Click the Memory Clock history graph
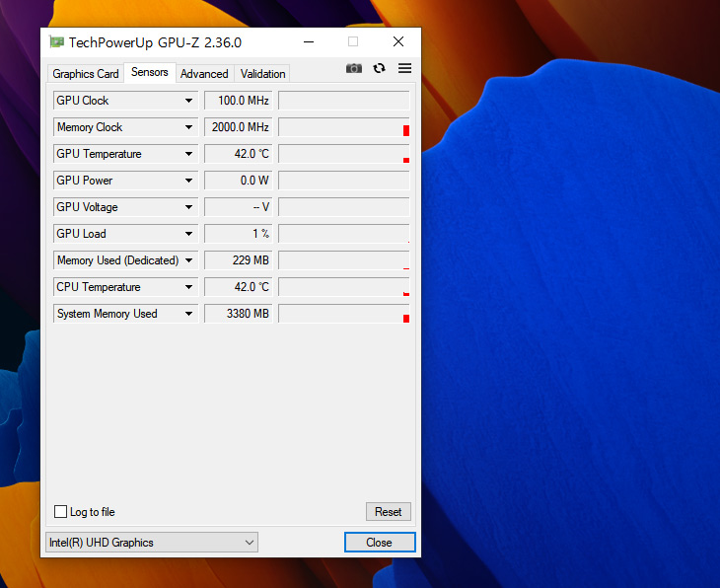The width and height of the screenshot is (720, 588). [x=344, y=127]
